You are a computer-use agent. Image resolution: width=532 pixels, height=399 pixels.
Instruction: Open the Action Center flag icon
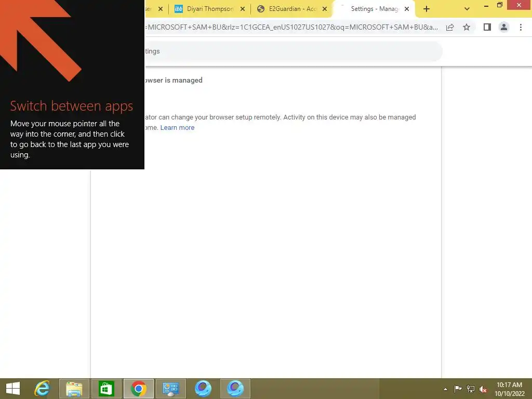point(458,389)
